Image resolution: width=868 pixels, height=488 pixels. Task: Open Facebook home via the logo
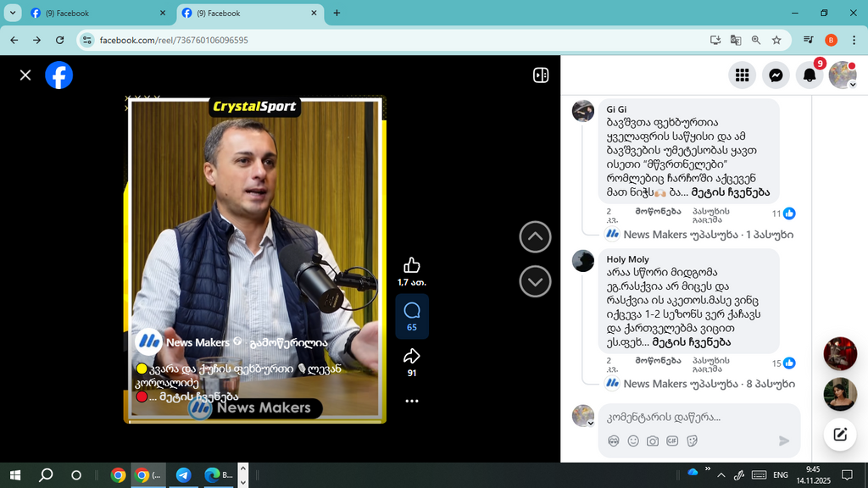click(58, 75)
